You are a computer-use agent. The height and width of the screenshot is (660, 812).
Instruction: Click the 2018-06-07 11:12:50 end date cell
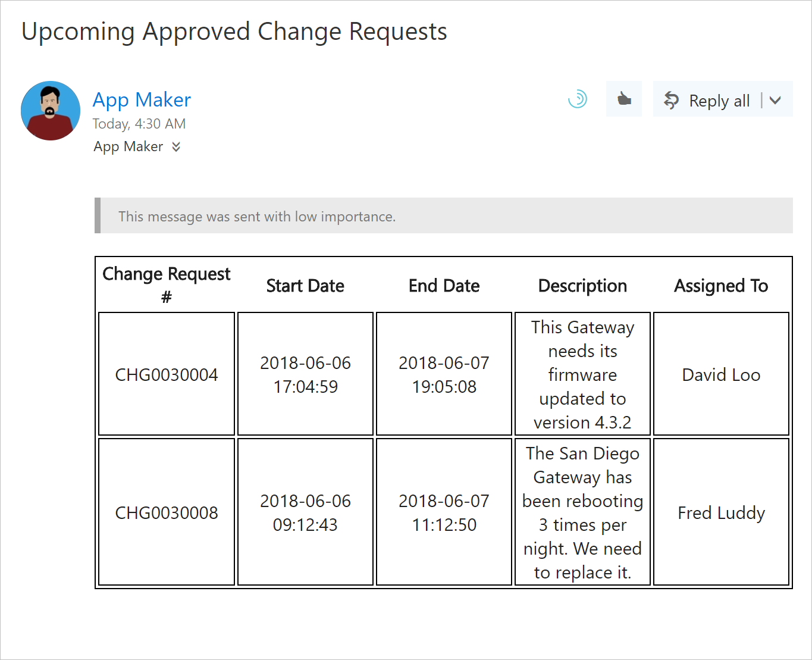[x=444, y=512]
